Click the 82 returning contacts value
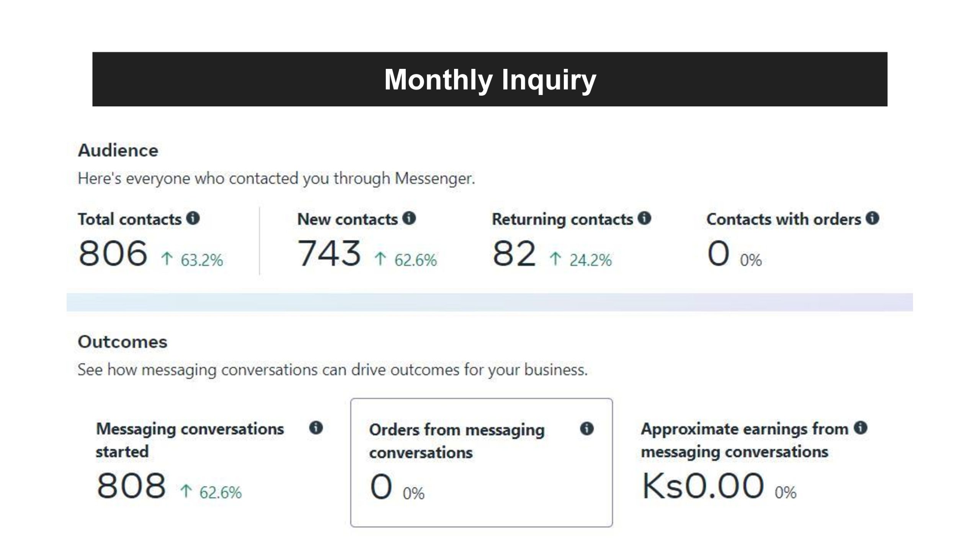Viewport: 980px width, 551px height. tap(514, 253)
